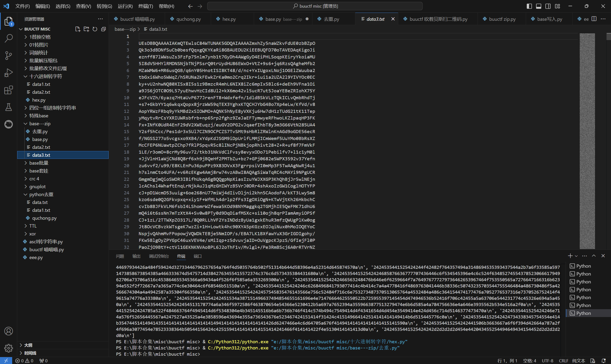
Task: Click CRLF line ending in status bar
Action: coord(563,361)
